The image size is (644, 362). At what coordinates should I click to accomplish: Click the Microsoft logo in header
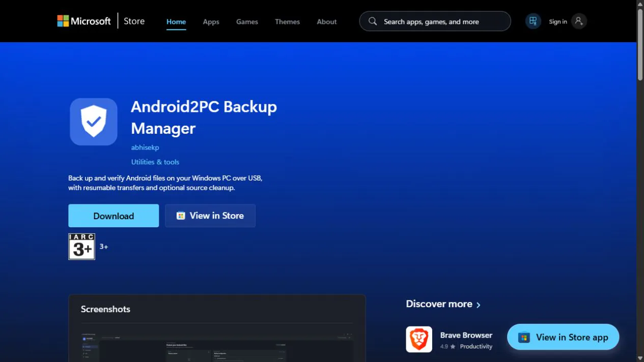tap(83, 21)
